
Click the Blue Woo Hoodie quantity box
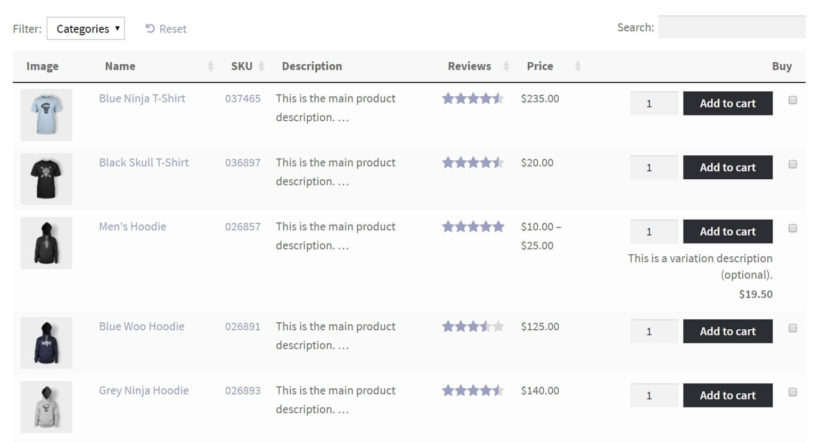point(654,332)
